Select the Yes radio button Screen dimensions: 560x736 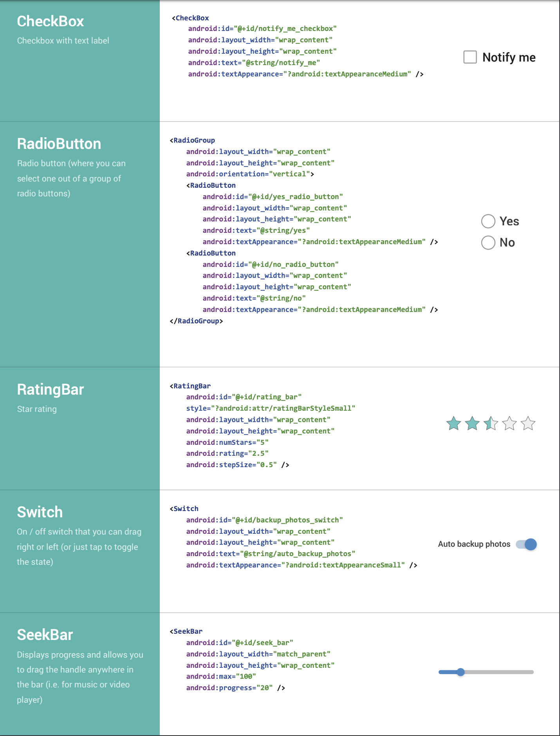pos(488,221)
